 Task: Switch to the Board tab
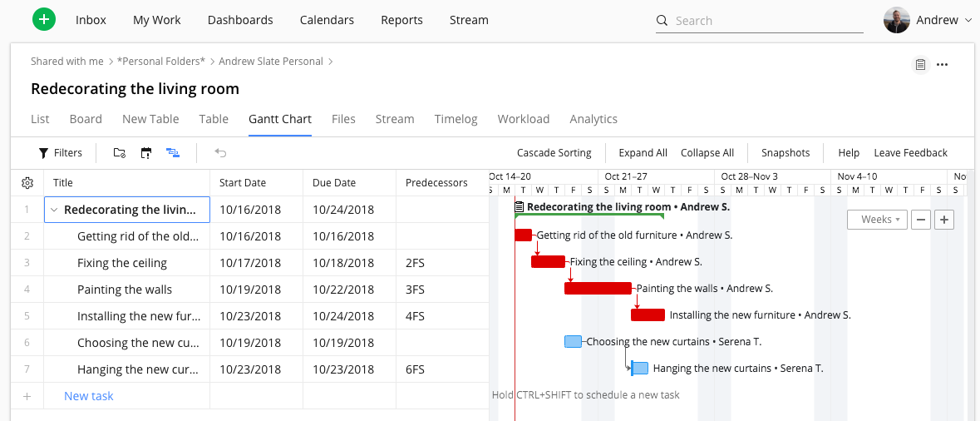pos(86,119)
